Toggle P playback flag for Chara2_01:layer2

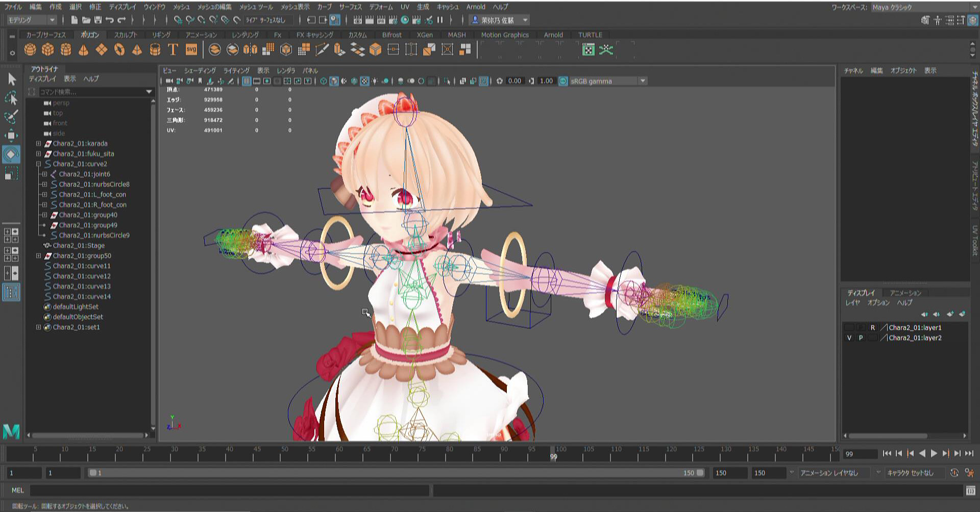(861, 338)
